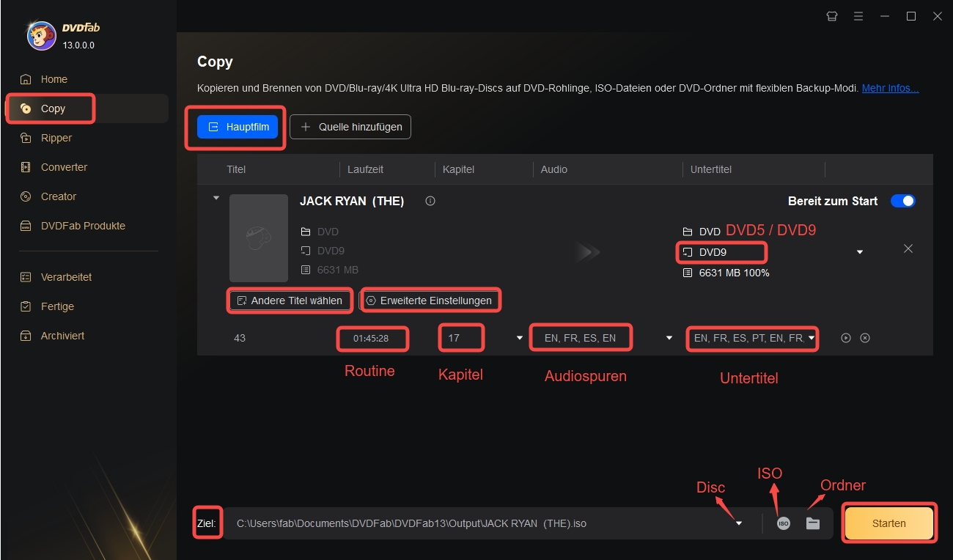
Task: Maximize the DVDFab window
Action: (x=911, y=16)
